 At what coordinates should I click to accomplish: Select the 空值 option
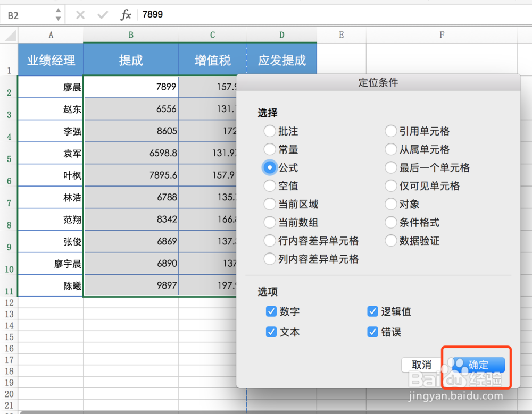coord(270,186)
